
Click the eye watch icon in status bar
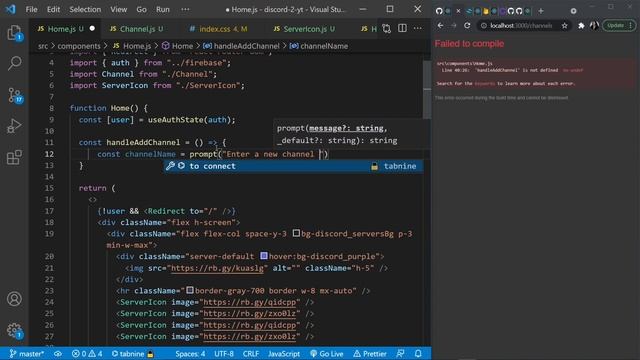click(58, 354)
